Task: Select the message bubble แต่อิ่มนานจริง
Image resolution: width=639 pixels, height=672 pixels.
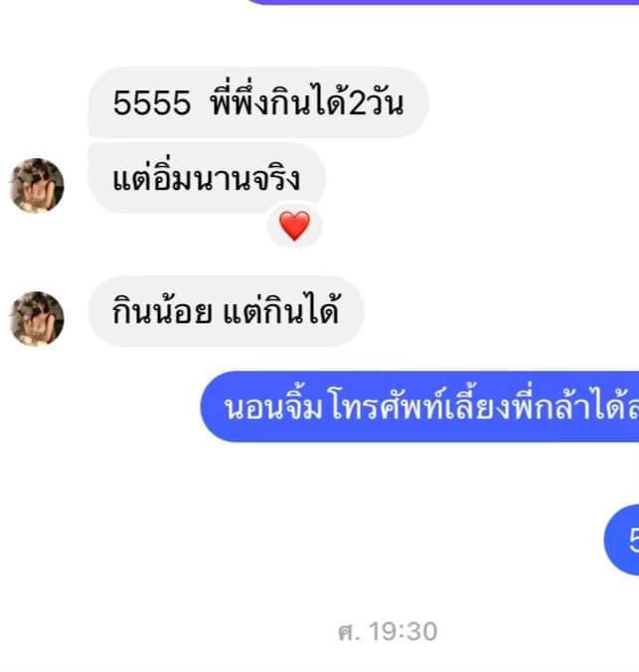Action: pyautogui.click(x=207, y=178)
